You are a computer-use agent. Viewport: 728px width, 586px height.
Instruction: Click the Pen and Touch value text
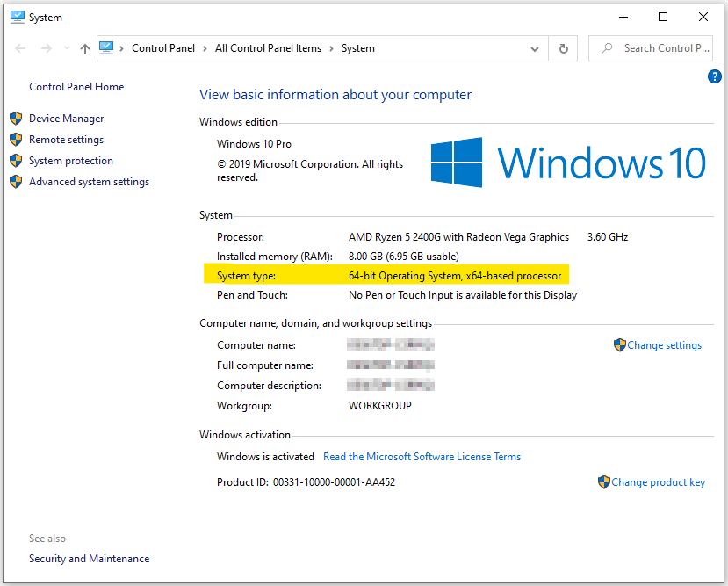(463, 295)
